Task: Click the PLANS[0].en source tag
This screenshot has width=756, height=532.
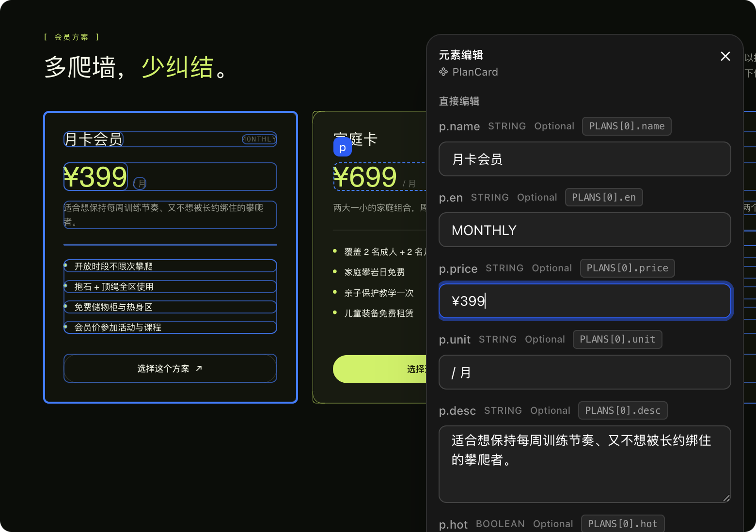Action: coord(604,197)
